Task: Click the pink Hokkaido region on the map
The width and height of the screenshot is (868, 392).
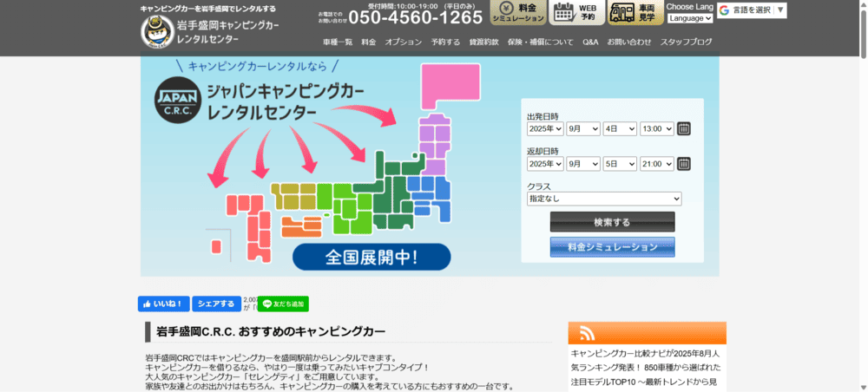Action: coord(449,87)
